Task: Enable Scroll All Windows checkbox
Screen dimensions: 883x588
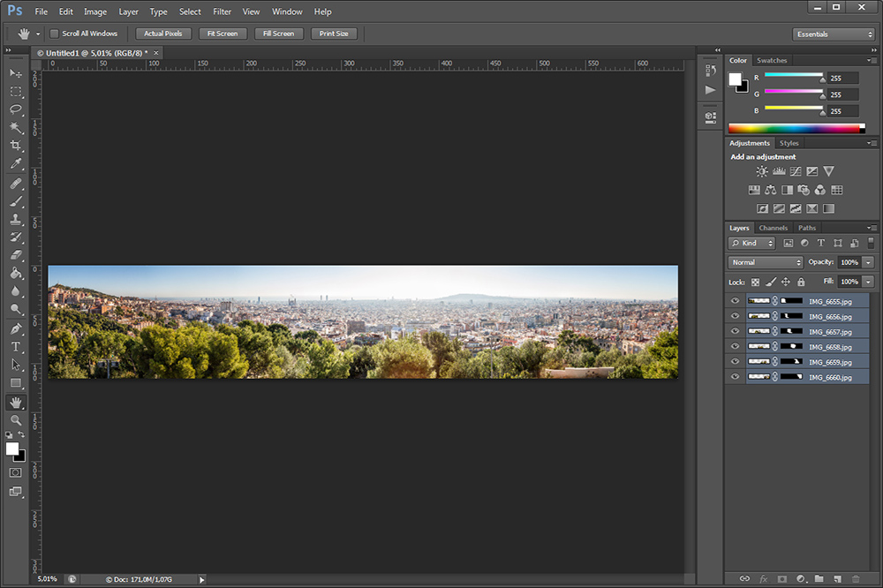Action: click(54, 34)
